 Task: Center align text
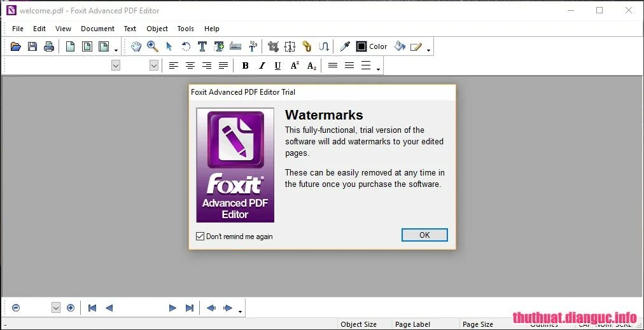[x=190, y=65]
